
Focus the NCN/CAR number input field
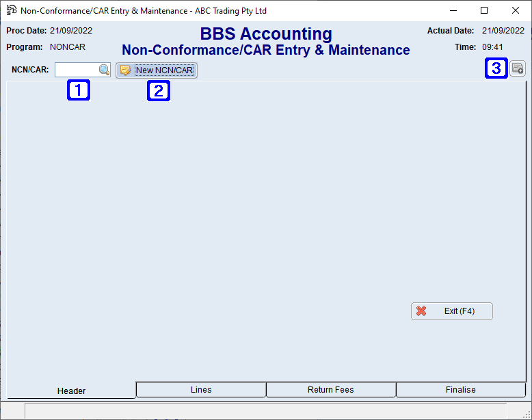point(77,70)
